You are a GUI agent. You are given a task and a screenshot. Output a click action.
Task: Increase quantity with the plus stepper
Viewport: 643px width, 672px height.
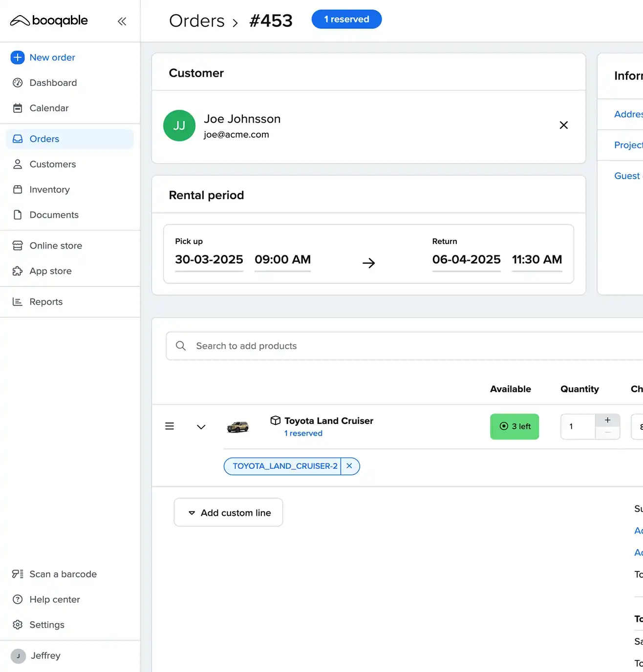click(x=607, y=420)
